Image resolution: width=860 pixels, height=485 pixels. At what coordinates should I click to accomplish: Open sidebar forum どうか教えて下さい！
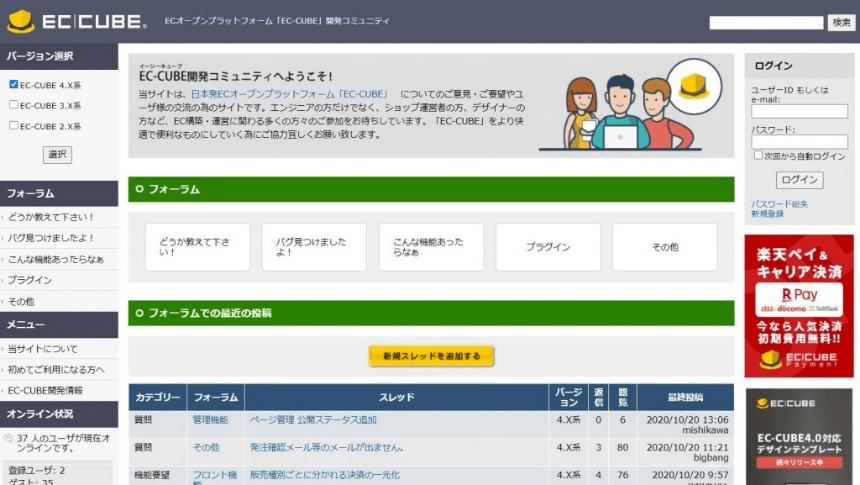51,217
